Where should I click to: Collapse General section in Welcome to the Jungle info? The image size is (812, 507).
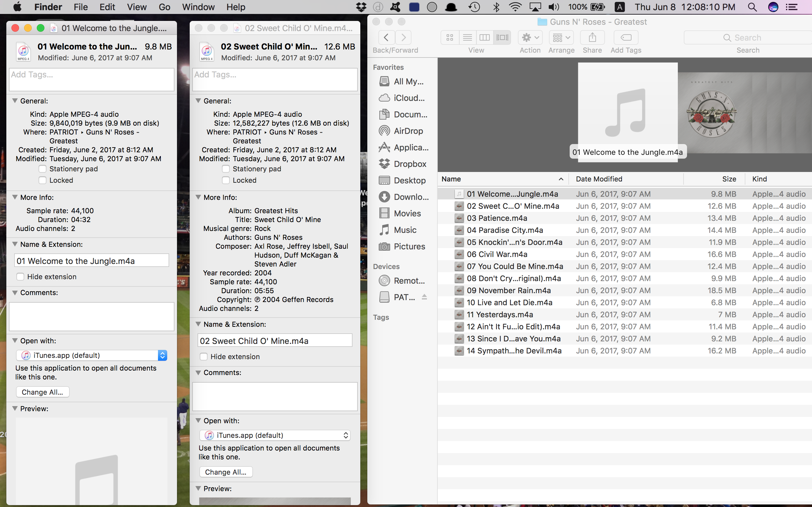click(15, 101)
